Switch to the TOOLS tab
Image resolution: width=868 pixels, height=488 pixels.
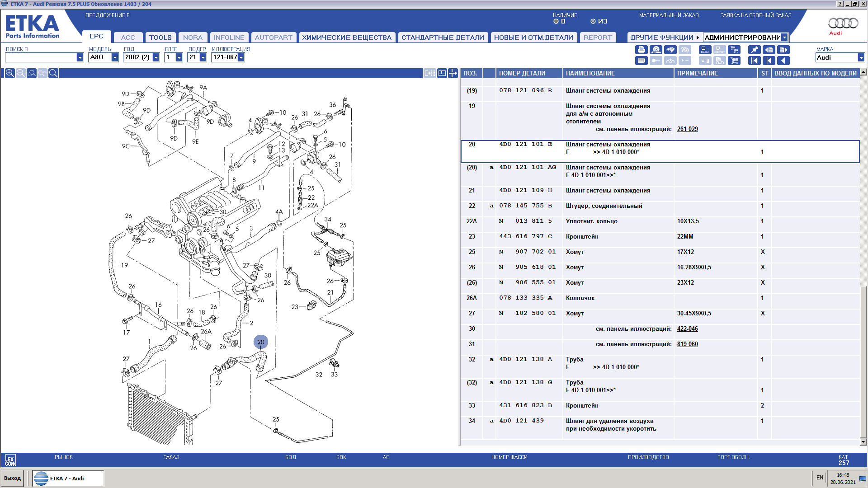click(x=160, y=38)
